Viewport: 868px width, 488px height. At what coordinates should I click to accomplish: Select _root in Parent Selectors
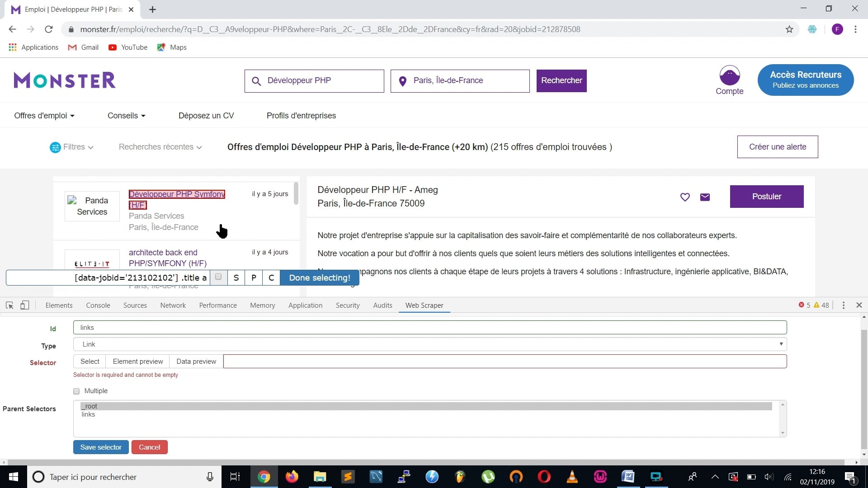click(x=427, y=406)
